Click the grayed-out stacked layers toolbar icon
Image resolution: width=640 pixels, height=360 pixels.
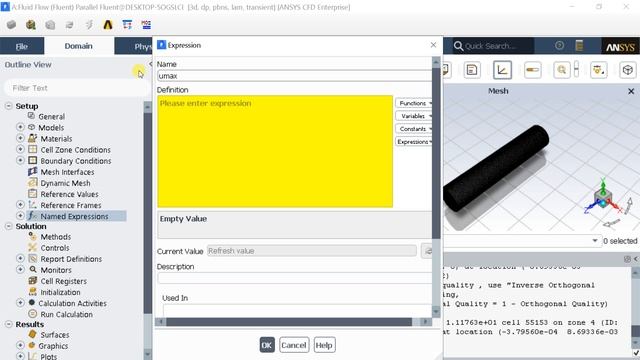69,25
